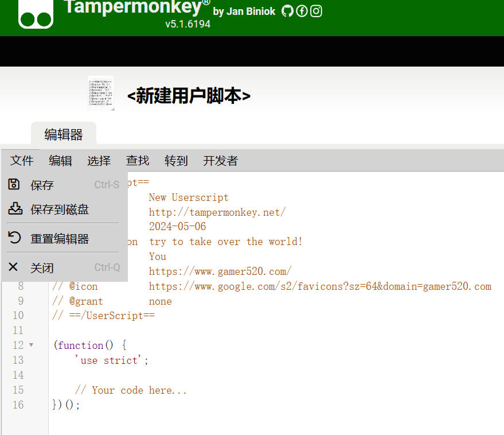Click the Tampermonkey logo icon
This screenshot has height=435, width=504.
(x=36, y=14)
